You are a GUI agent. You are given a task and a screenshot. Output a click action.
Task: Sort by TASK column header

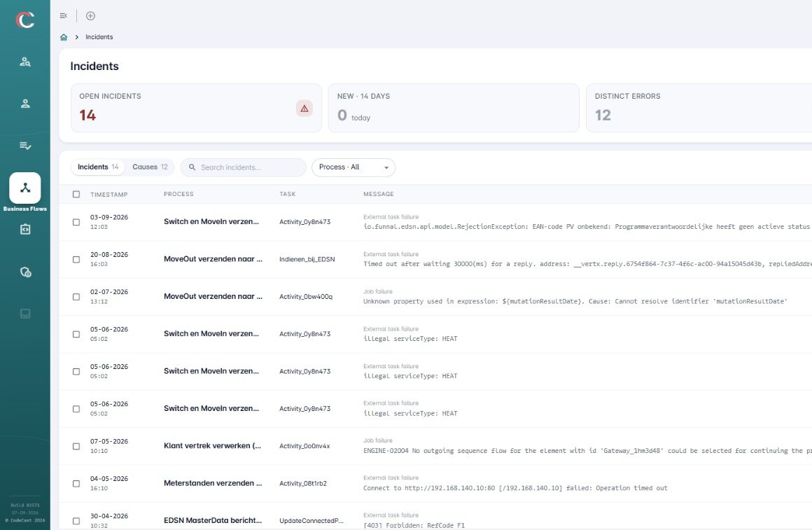click(x=288, y=194)
